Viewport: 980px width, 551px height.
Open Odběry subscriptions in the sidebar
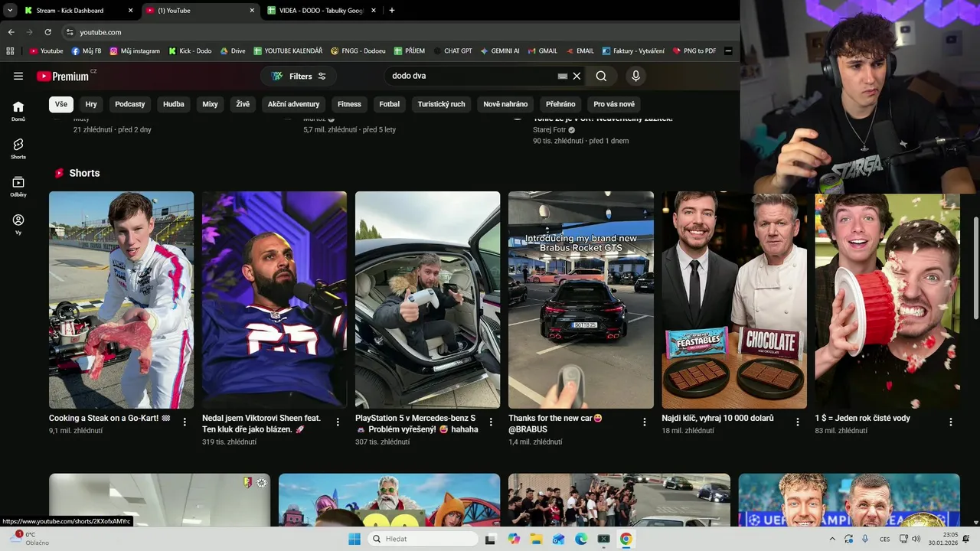(x=18, y=187)
